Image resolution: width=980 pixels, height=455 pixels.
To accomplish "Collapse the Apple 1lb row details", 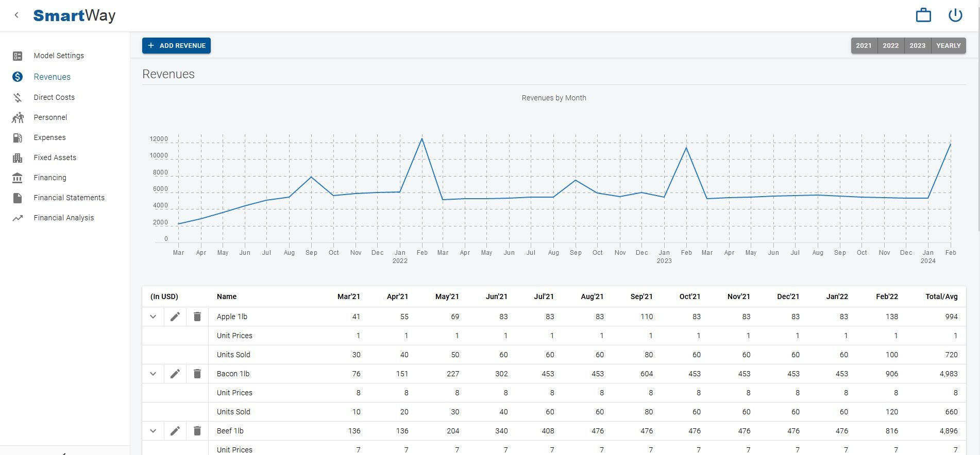I will [x=153, y=317].
